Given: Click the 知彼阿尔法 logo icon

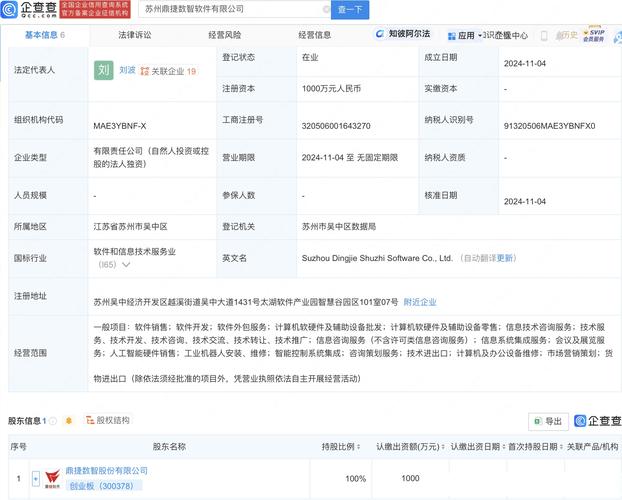Looking at the screenshot, I should [x=380, y=34].
